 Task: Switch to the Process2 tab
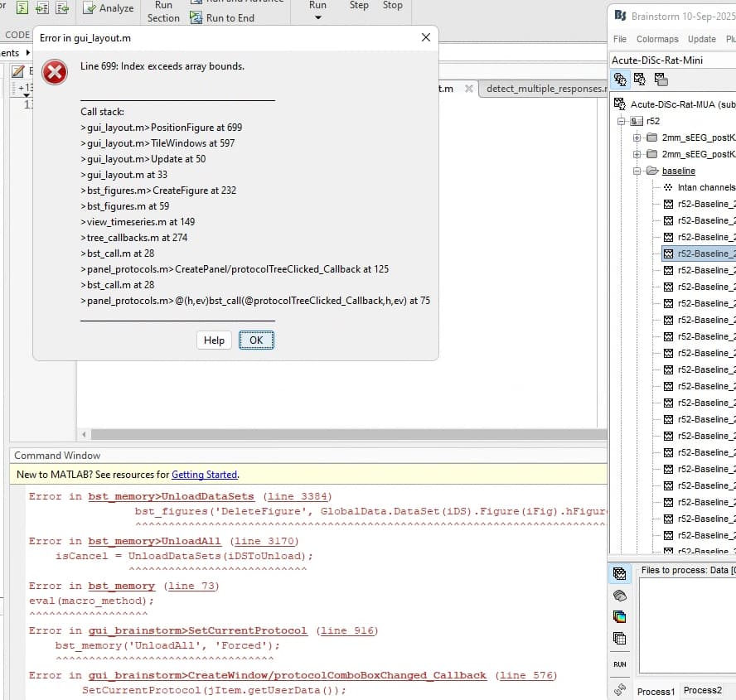[x=702, y=691]
